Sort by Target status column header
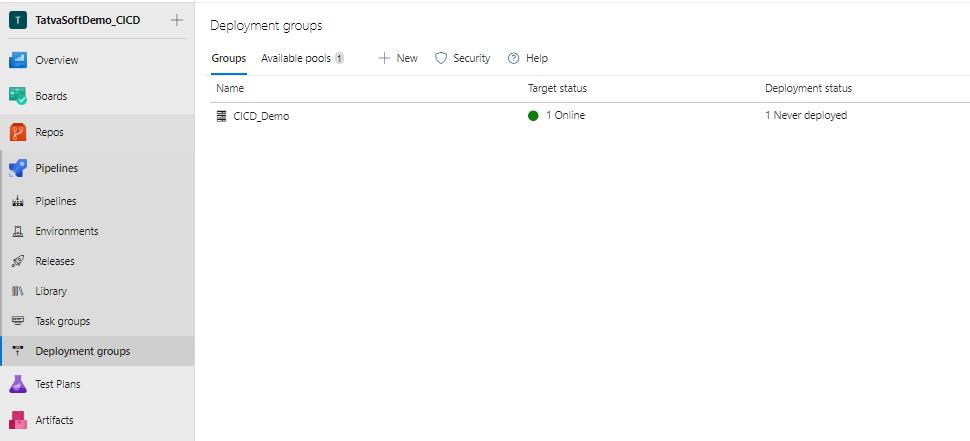The image size is (970, 441). pos(557,88)
